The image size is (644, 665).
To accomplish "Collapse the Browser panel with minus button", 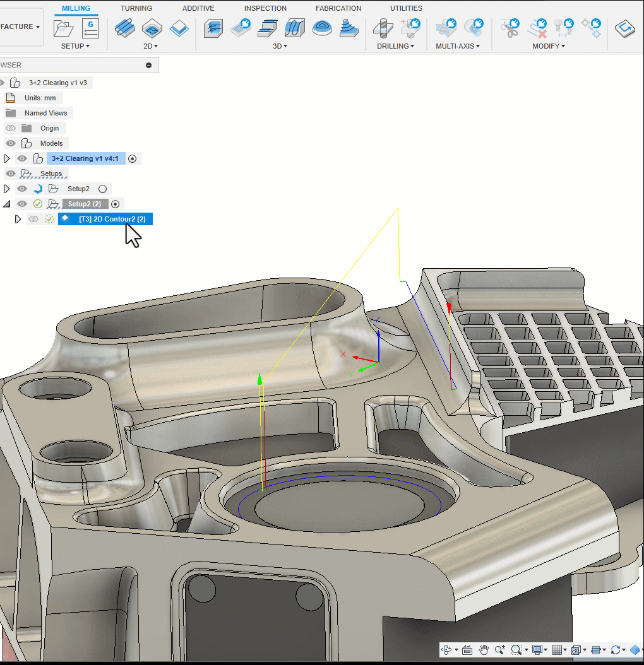I will pyautogui.click(x=148, y=65).
